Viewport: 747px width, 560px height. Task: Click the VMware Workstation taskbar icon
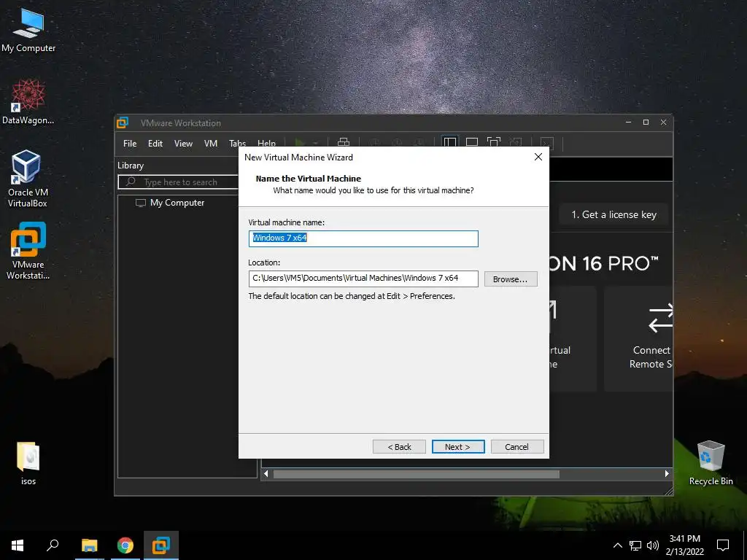[x=161, y=545]
